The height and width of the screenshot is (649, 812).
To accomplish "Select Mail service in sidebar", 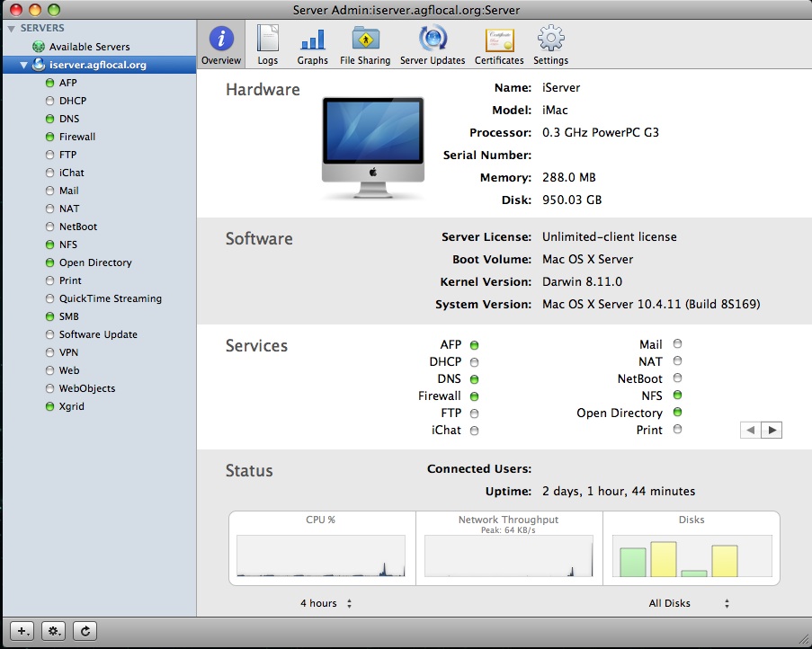I will point(100,191).
